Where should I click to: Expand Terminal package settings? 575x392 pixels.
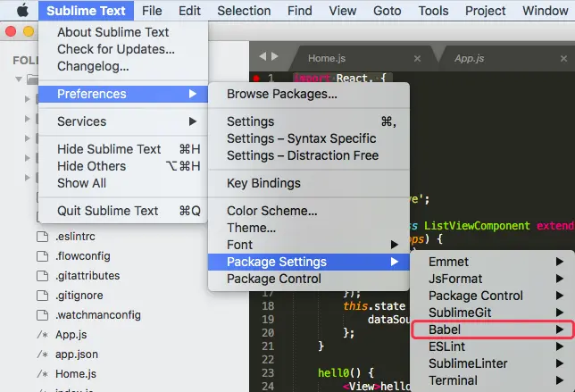493,380
